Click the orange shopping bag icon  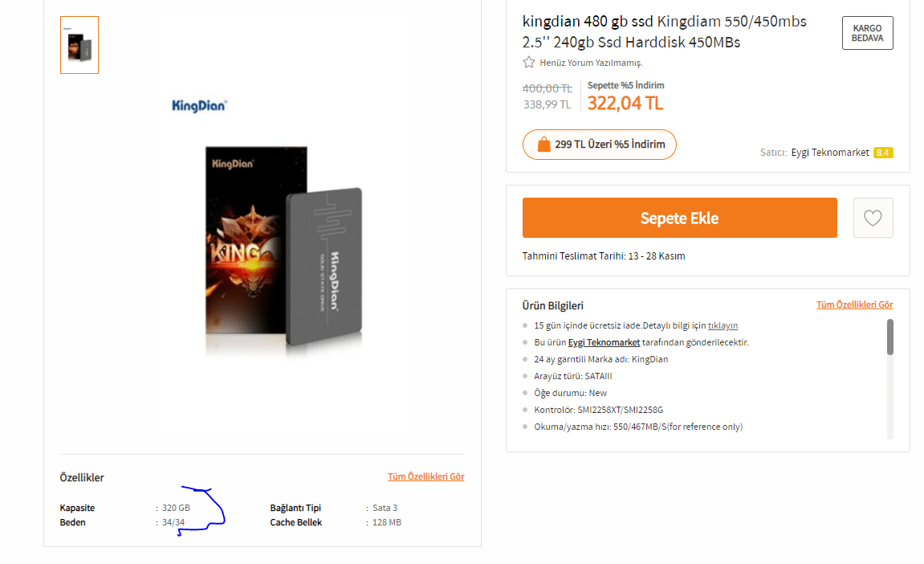pos(543,144)
